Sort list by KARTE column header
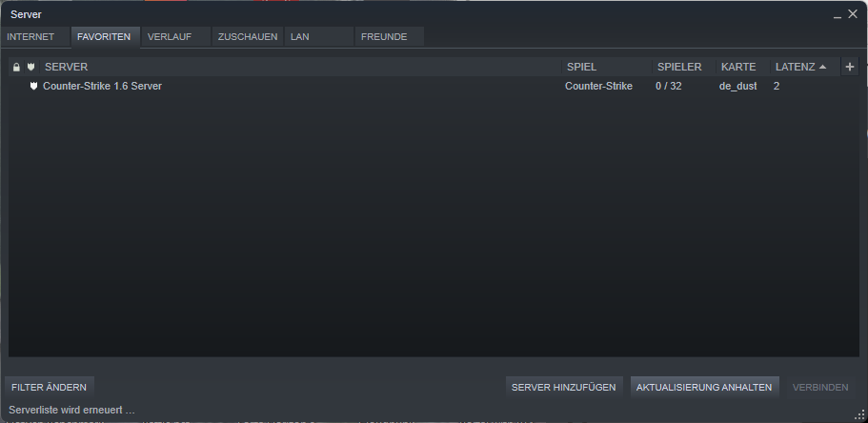The image size is (868, 423). 743,67
